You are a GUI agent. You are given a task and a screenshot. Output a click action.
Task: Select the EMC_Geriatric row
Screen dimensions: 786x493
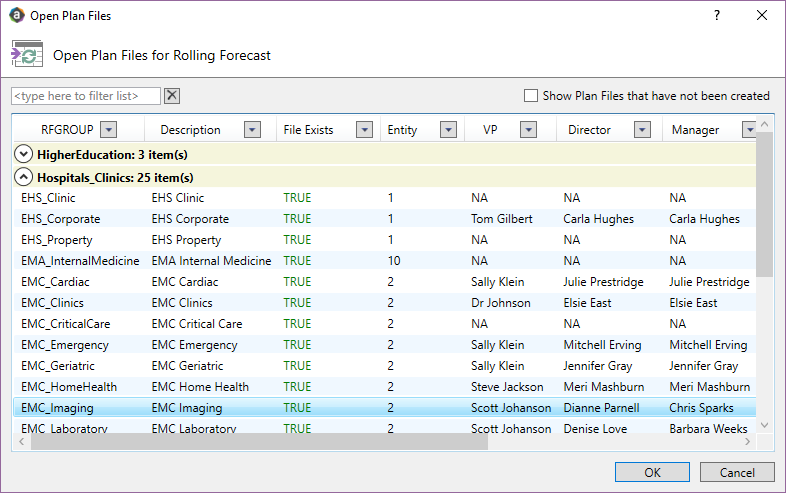tap(384, 366)
